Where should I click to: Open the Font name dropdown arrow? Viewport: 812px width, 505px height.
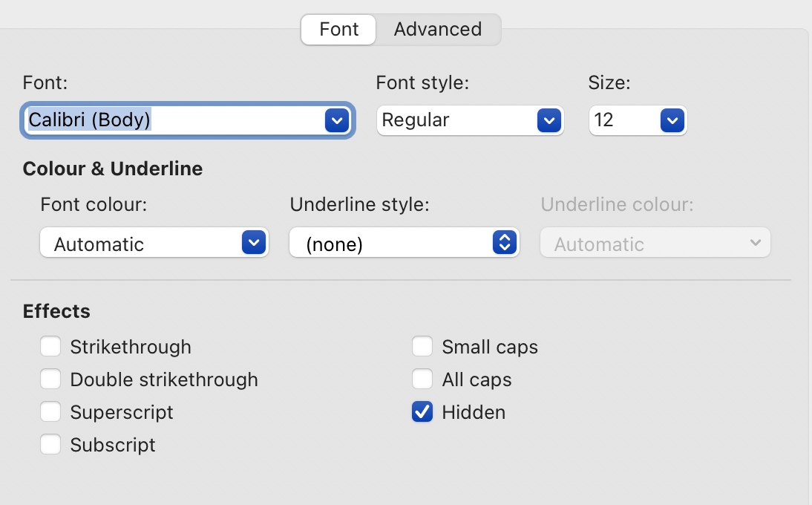pyautogui.click(x=337, y=121)
